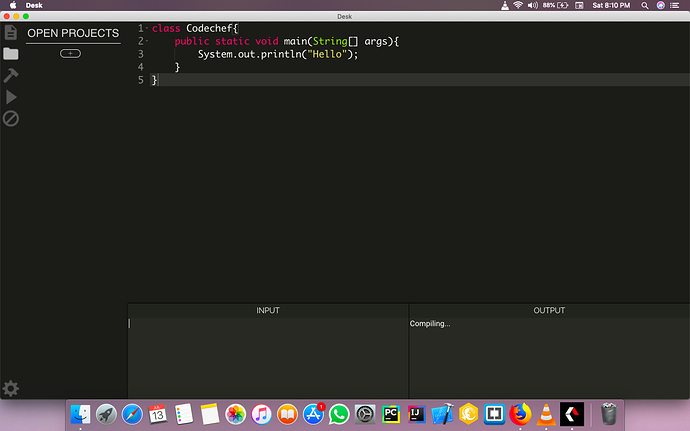Viewport: 690px width, 431px height.
Task: Click the OUTPUT panel header
Action: (x=549, y=310)
